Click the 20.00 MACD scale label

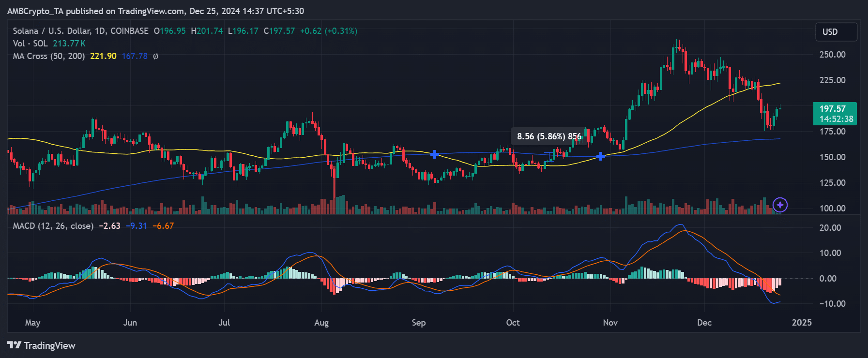tap(830, 228)
